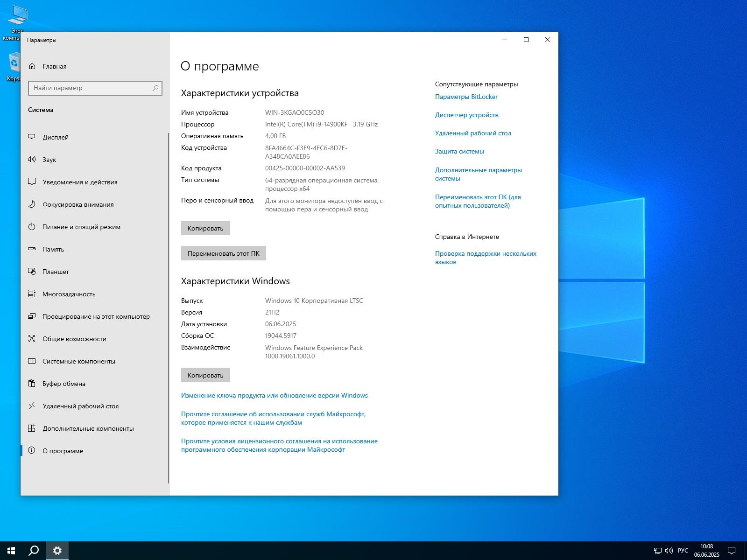747x560 pixels.
Task: Select OS build value 19044.5917
Action: (281, 336)
